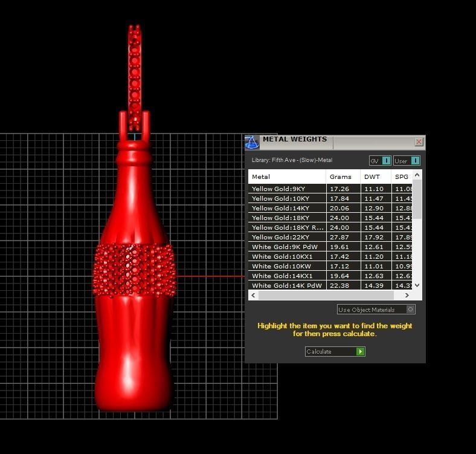Select the Yellow Gold:18KY row
This screenshot has height=454, width=476.
click(x=330, y=218)
